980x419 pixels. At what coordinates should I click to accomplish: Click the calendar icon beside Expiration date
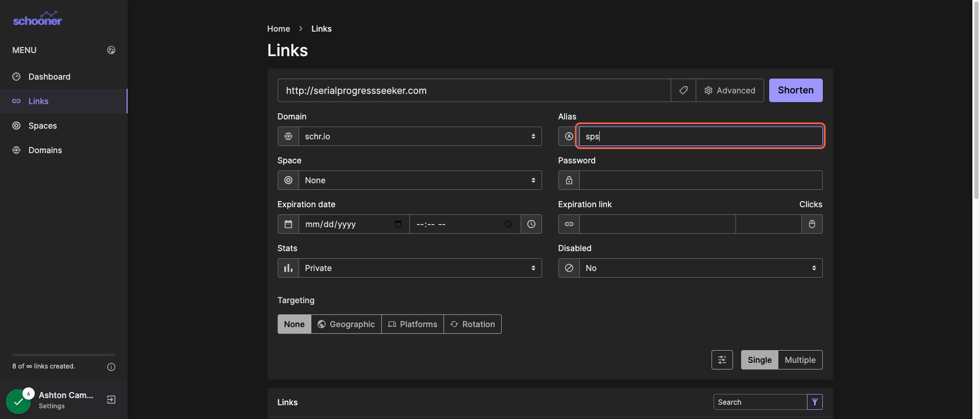(288, 224)
